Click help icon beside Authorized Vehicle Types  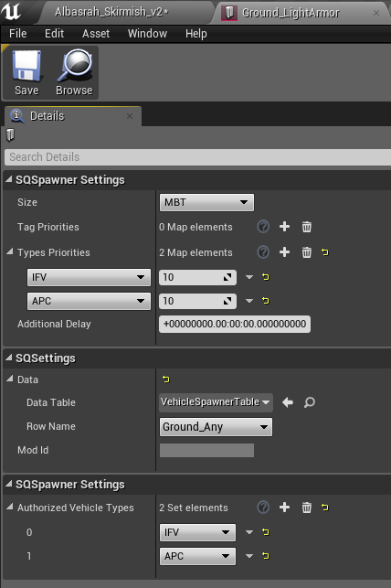pyautogui.click(x=263, y=508)
